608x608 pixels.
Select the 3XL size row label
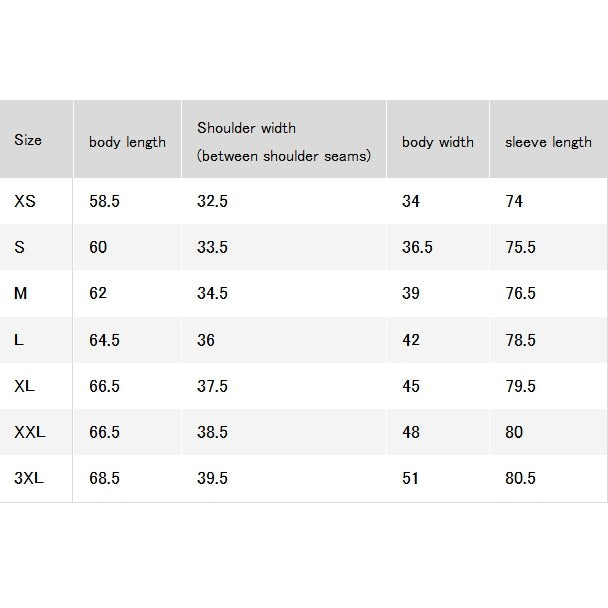[29, 478]
